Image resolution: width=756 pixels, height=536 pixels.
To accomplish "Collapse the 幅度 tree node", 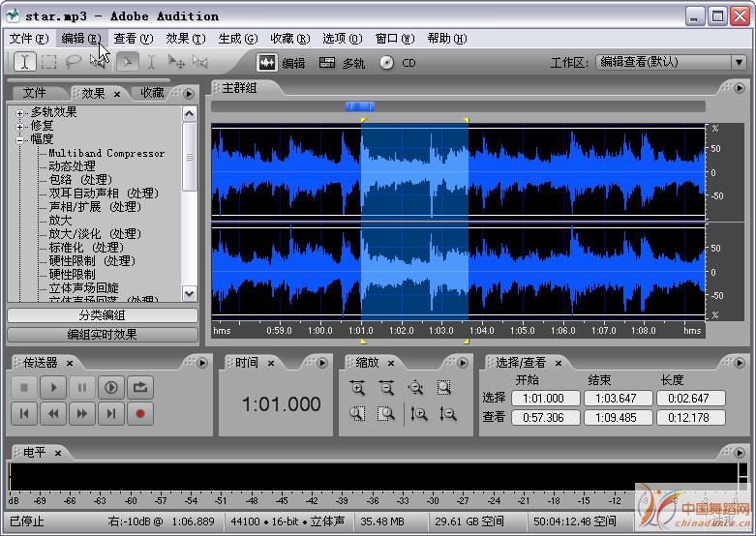I will (x=19, y=139).
